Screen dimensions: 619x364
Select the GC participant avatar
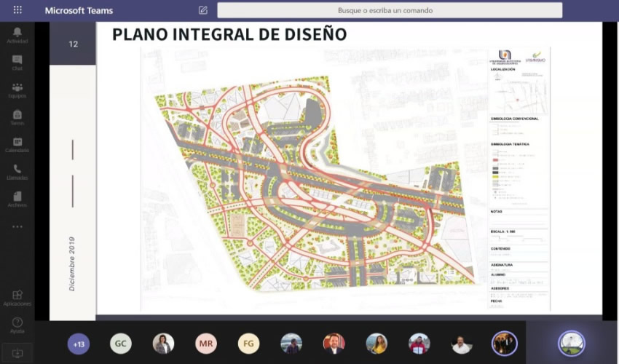coord(121,344)
